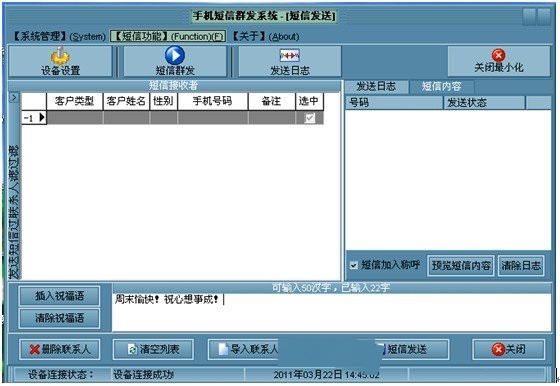The width and height of the screenshot is (560, 386).
Task: Click the 清空列表 button
Action: (x=154, y=349)
